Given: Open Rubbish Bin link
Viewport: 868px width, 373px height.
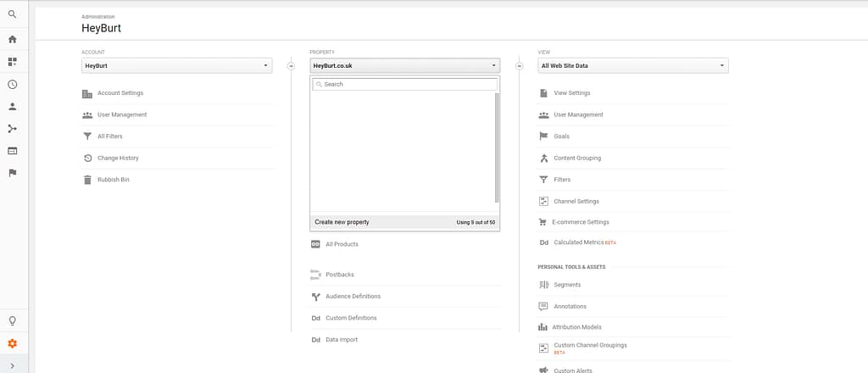Looking at the screenshot, I should coord(114,180).
